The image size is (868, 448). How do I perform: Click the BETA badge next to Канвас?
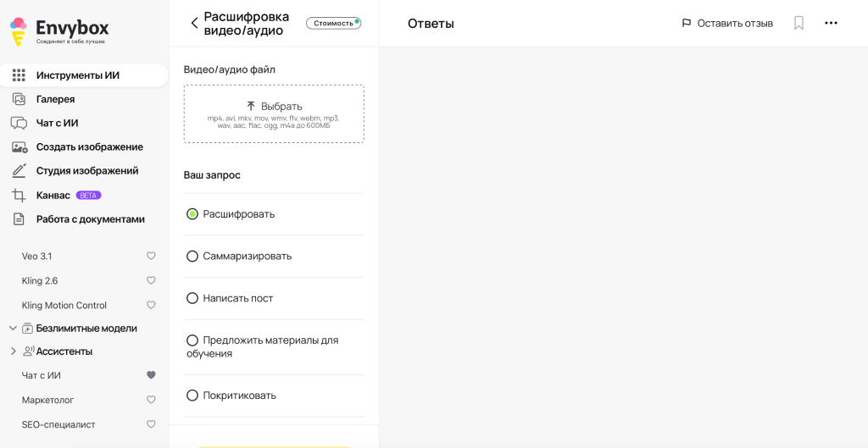[x=88, y=196]
